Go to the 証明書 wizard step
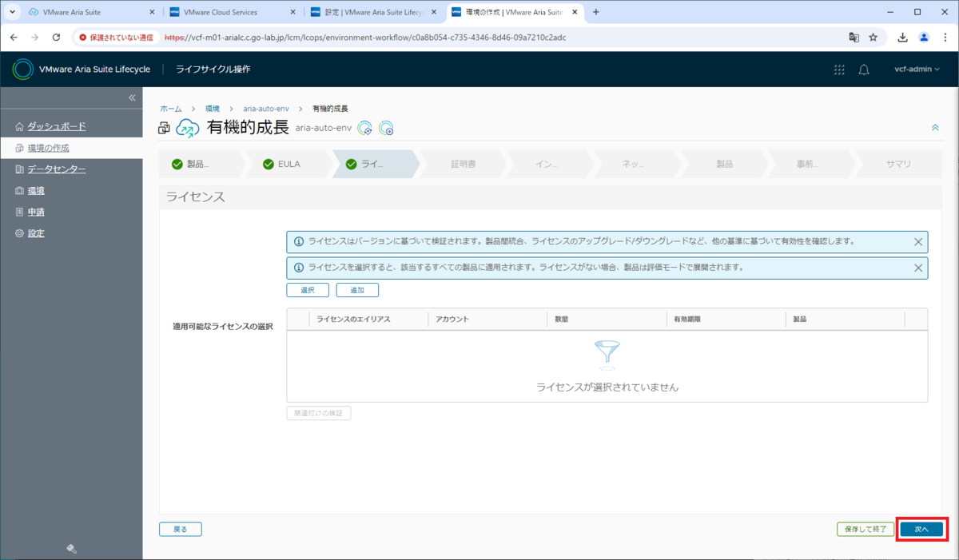This screenshot has width=959, height=560. pos(463,164)
